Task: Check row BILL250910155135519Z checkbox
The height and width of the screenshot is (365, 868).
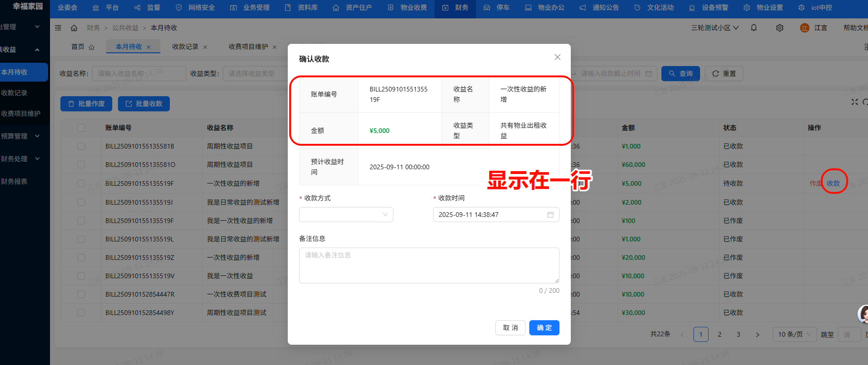Action: coord(81,257)
